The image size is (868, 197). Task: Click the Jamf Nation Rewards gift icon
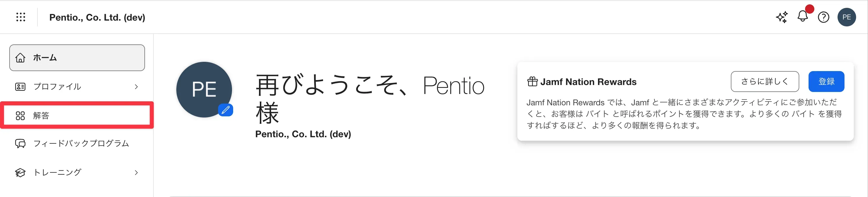click(x=532, y=82)
